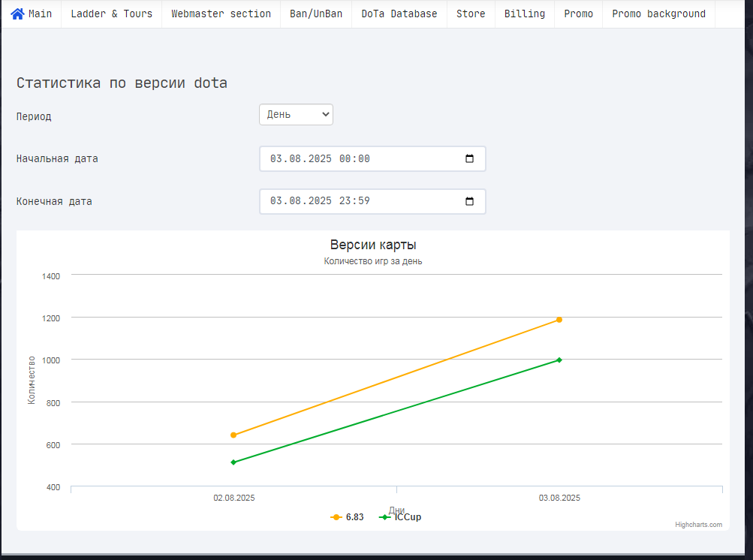Viewport: 753px width, 560px height.
Task: Go to the Ban/UnBan menu
Action: click(x=316, y=14)
